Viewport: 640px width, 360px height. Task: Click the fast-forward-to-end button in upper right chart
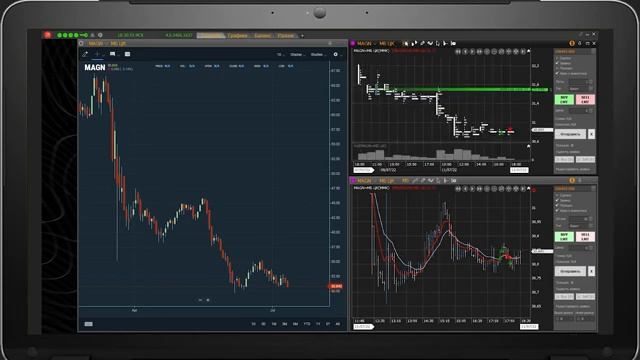(480, 52)
